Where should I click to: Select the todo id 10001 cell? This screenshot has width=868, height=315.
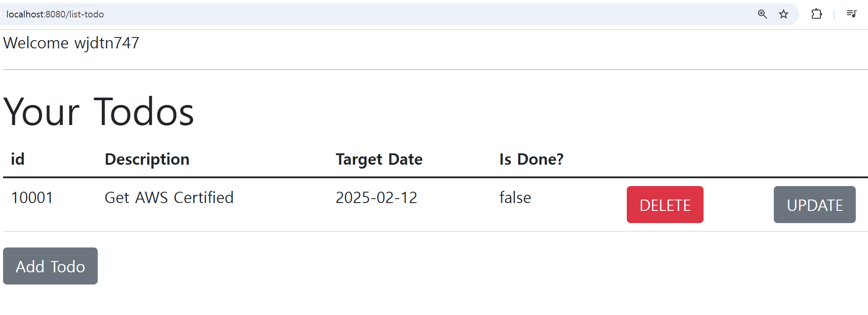[x=32, y=198]
